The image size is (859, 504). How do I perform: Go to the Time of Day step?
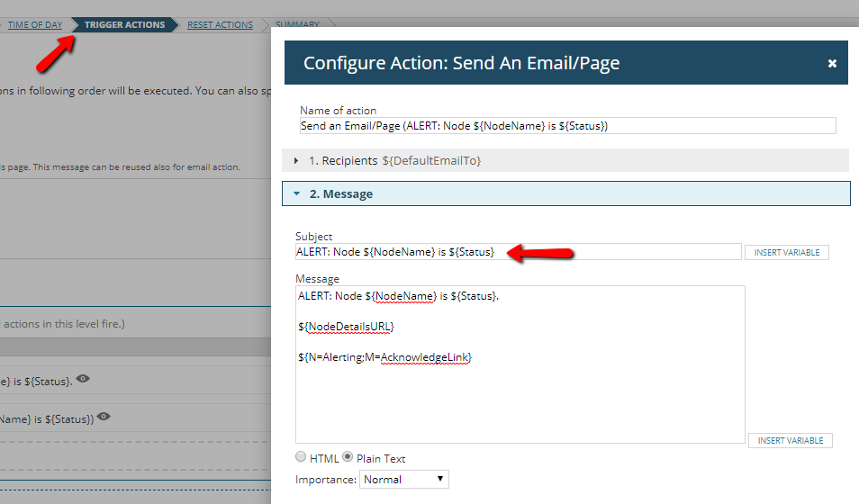(35, 24)
